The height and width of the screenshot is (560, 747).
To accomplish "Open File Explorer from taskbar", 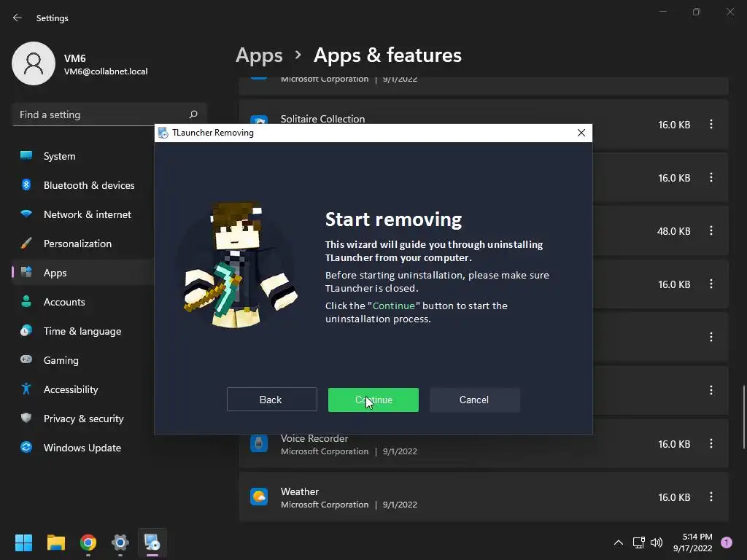I will (55, 542).
